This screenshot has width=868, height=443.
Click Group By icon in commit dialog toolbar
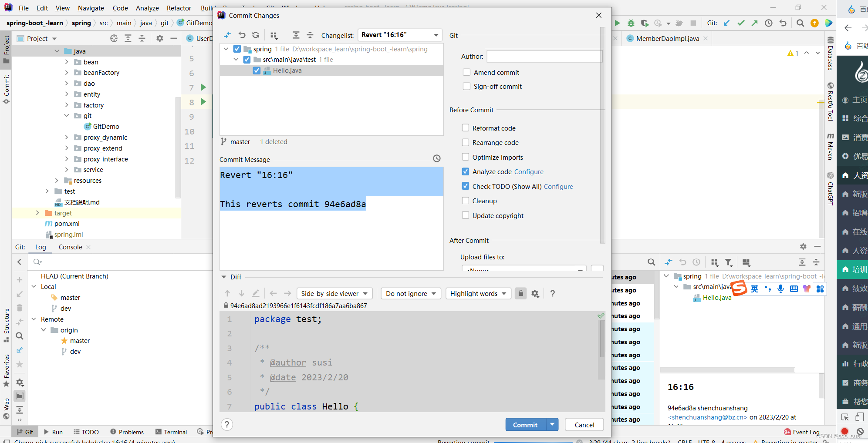(274, 35)
